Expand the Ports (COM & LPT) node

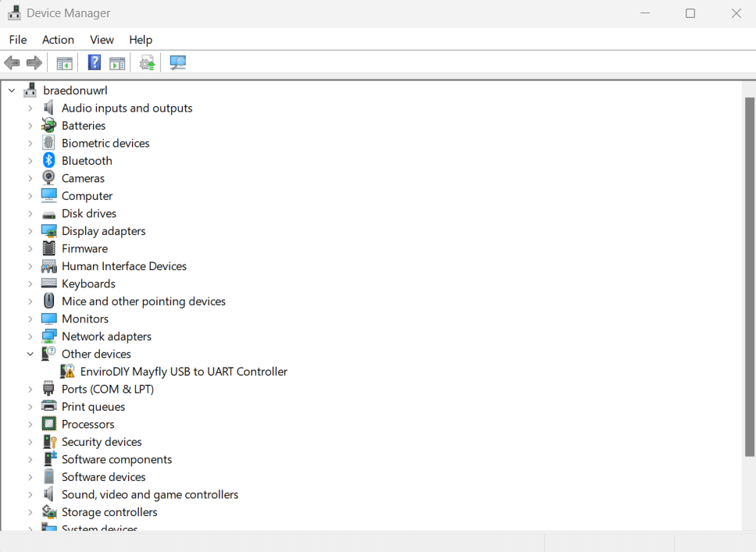[x=30, y=389]
